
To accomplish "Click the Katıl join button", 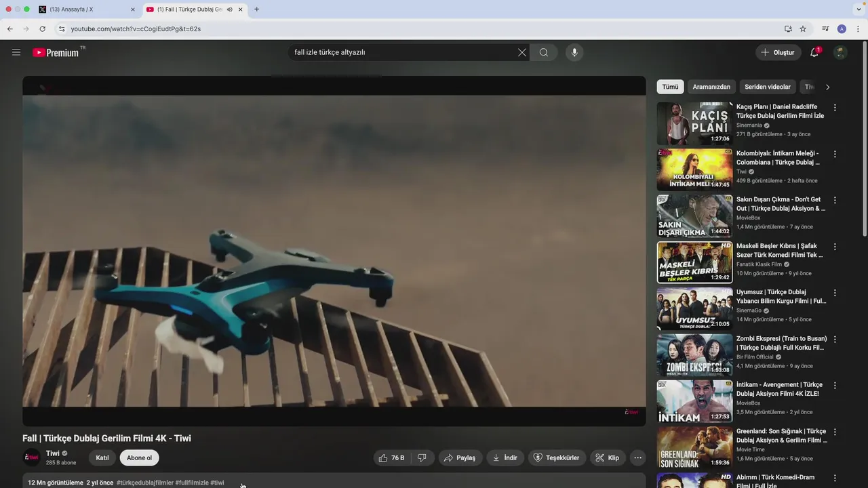I will click(102, 457).
